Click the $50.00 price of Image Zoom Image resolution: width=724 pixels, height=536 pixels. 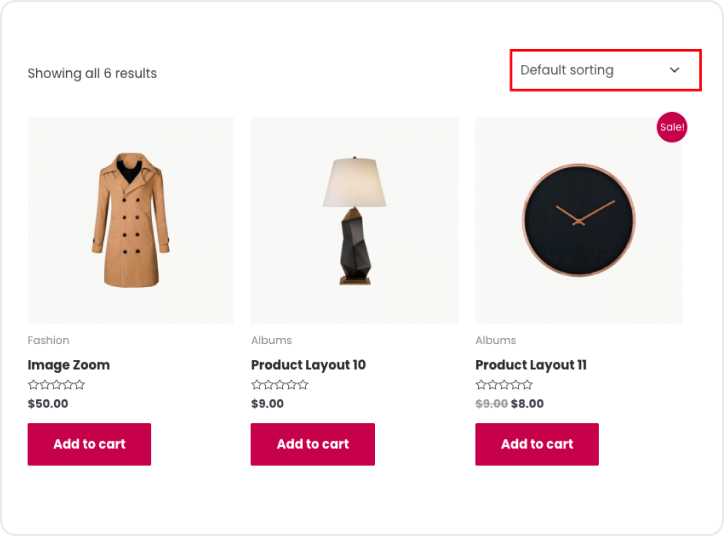coord(48,404)
